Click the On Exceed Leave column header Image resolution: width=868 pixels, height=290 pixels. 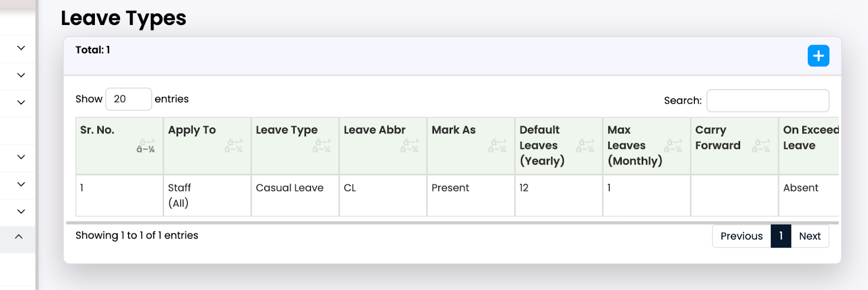coord(810,138)
